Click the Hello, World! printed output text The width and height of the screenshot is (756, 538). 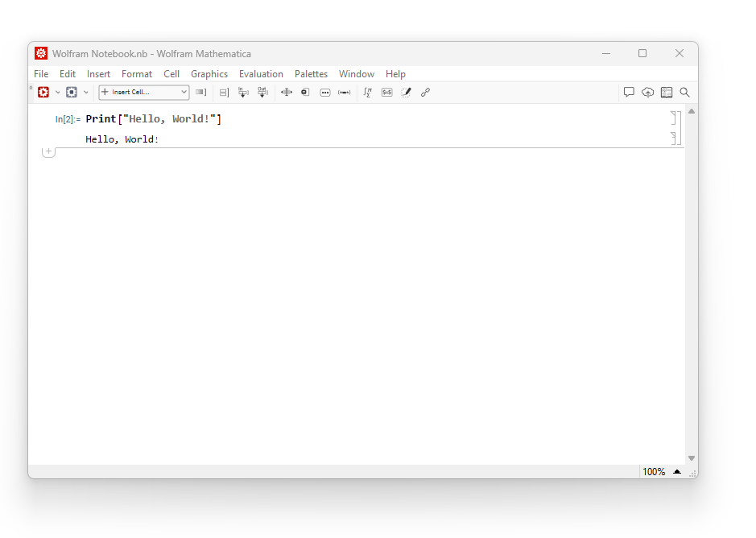(x=122, y=139)
